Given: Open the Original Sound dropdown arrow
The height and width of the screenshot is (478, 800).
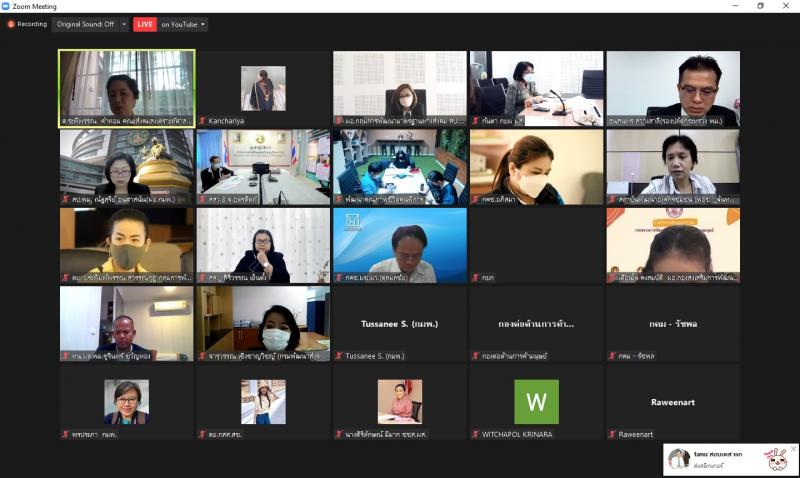Looking at the screenshot, I should 124,24.
